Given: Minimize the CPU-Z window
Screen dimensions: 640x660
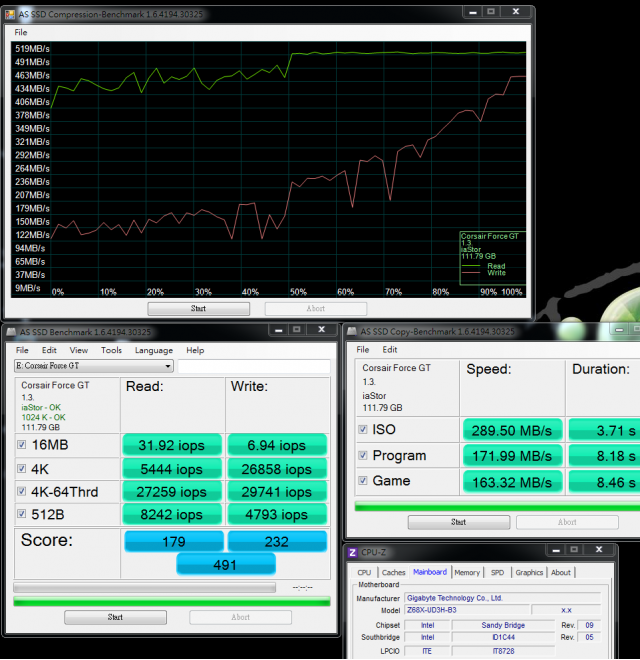Looking at the screenshot, I should (556, 550).
